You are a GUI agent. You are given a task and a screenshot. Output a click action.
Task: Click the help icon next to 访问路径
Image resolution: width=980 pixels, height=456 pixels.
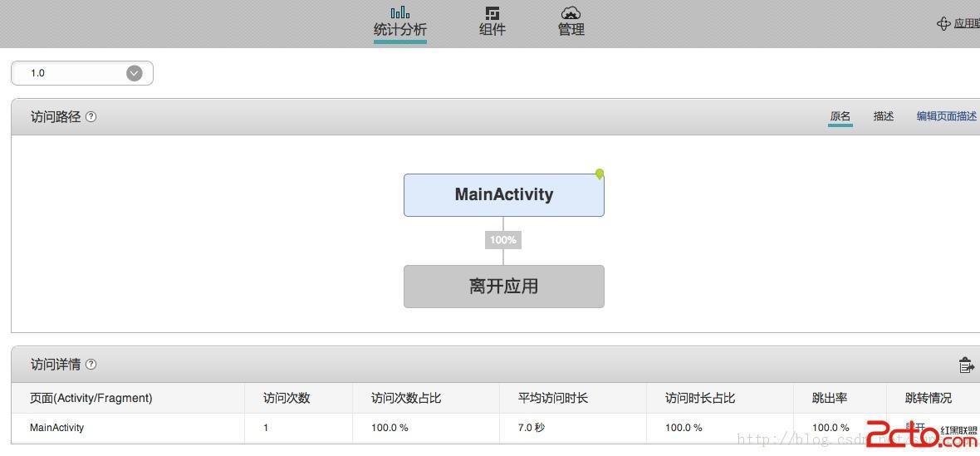91,117
